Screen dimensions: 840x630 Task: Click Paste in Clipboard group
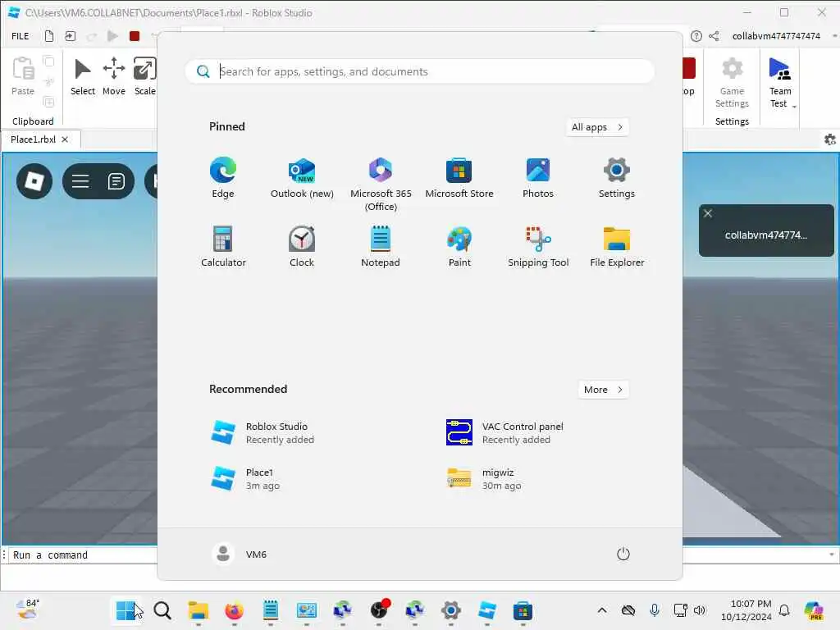tap(23, 76)
